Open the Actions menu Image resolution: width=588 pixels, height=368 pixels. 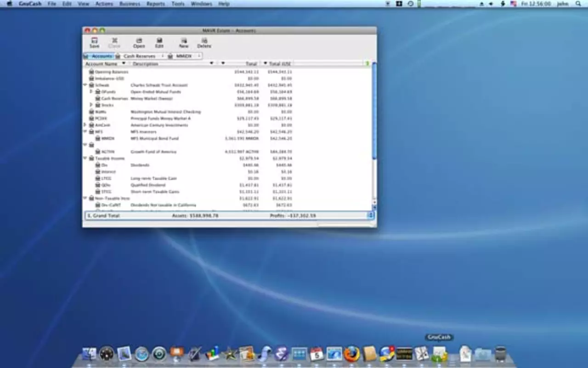tap(104, 4)
